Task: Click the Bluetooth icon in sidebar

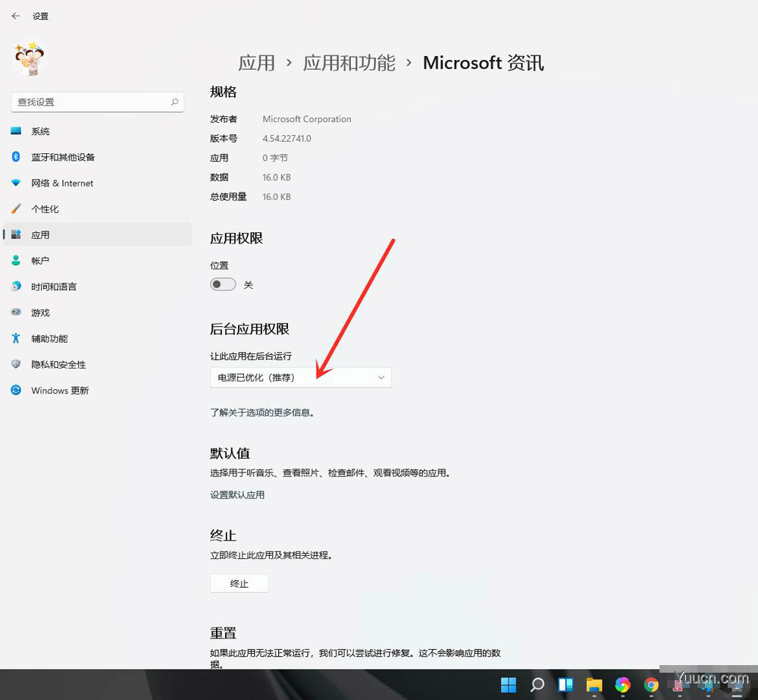Action: (x=16, y=156)
